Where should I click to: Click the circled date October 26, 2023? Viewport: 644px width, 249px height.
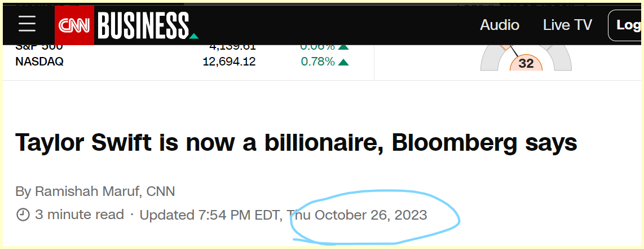pos(370,215)
